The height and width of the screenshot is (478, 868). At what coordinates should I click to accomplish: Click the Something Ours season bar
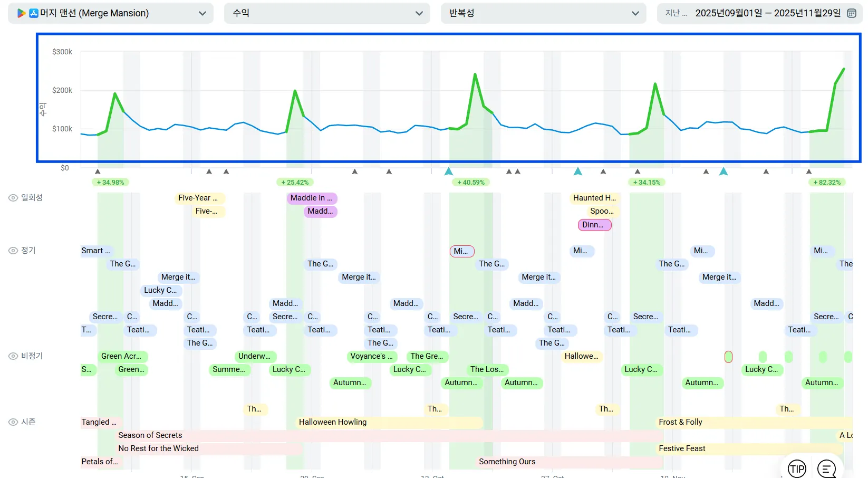tap(570, 462)
